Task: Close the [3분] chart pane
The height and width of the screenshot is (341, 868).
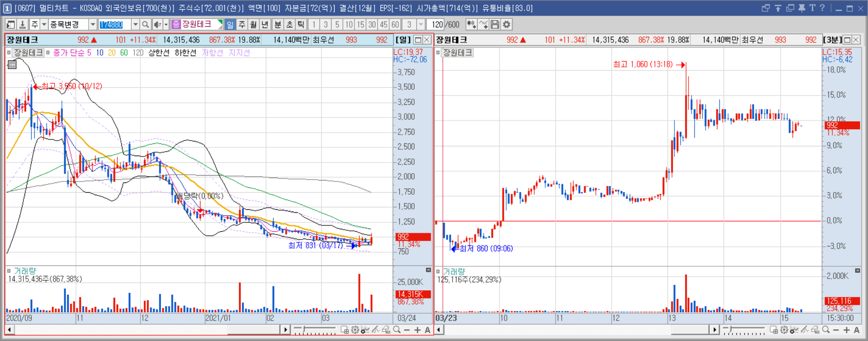Action: point(856,40)
